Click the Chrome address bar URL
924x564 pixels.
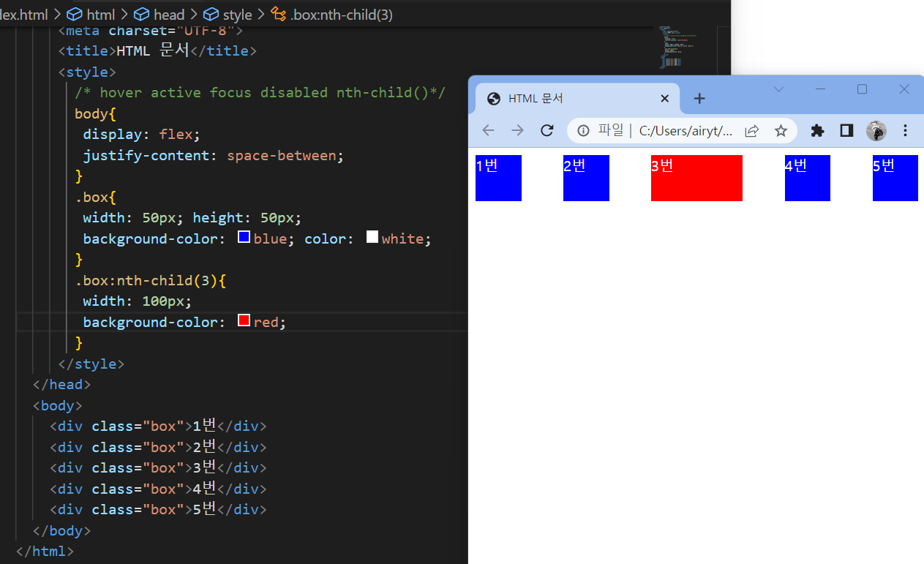click(x=686, y=131)
